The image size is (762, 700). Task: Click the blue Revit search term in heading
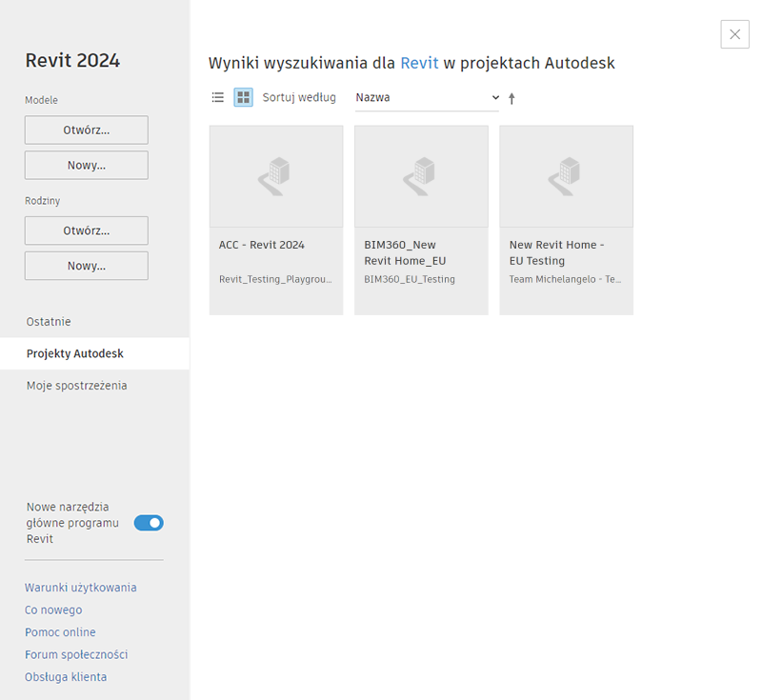(x=419, y=63)
